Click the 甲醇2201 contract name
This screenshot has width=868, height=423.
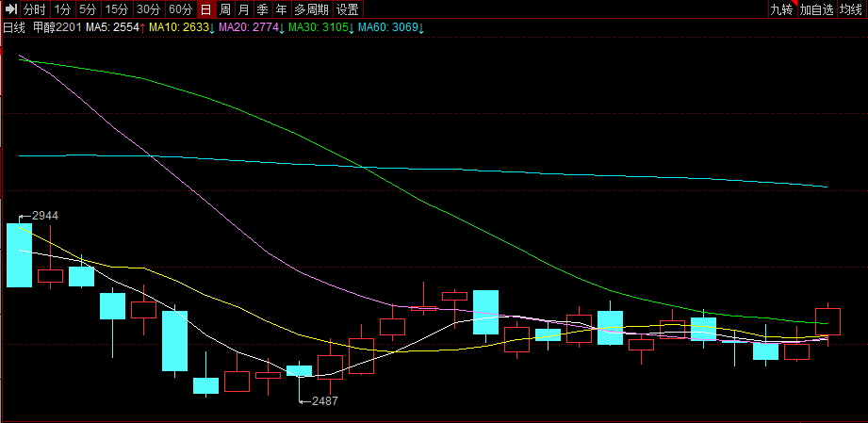[58, 27]
